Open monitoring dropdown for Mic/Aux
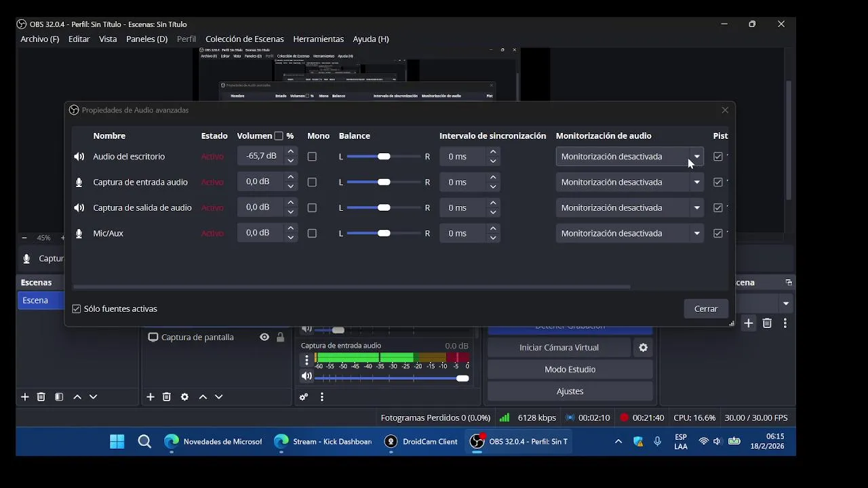This screenshot has width=868, height=488. (x=629, y=234)
